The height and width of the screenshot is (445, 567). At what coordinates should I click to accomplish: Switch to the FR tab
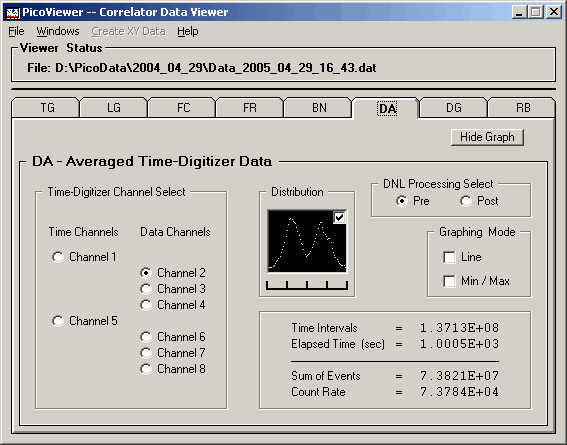pyautogui.click(x=250, y=108)
